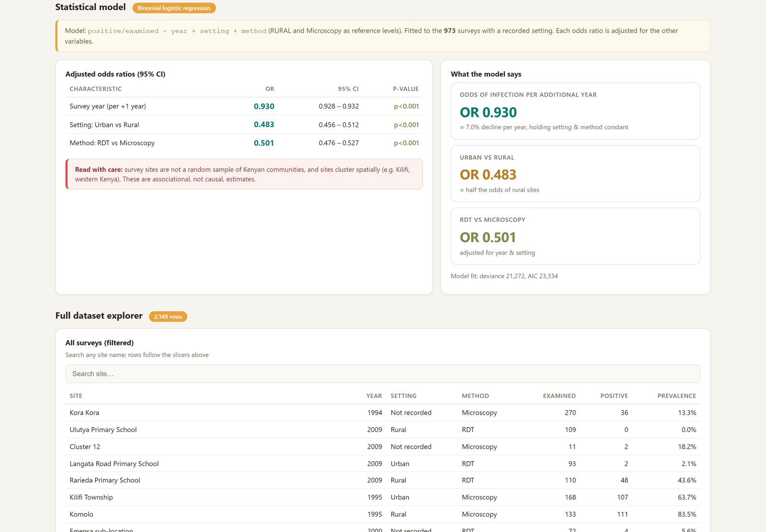The height and width of the screenshot is (532, 766).
Task: Click the Statistical model heading
Action: click(90, 7)
